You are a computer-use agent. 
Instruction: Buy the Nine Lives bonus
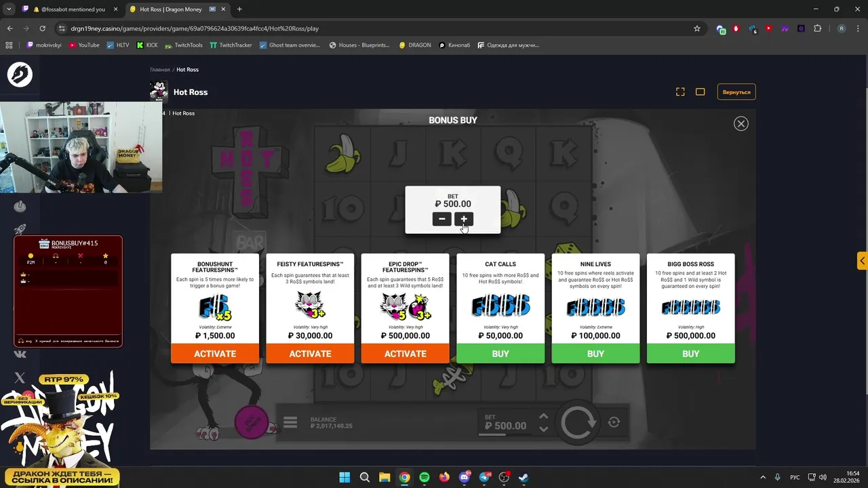point(595,354)
